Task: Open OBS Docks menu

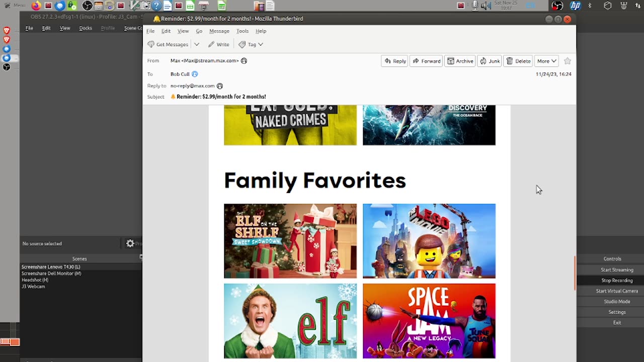Action: tap(86, 28)
